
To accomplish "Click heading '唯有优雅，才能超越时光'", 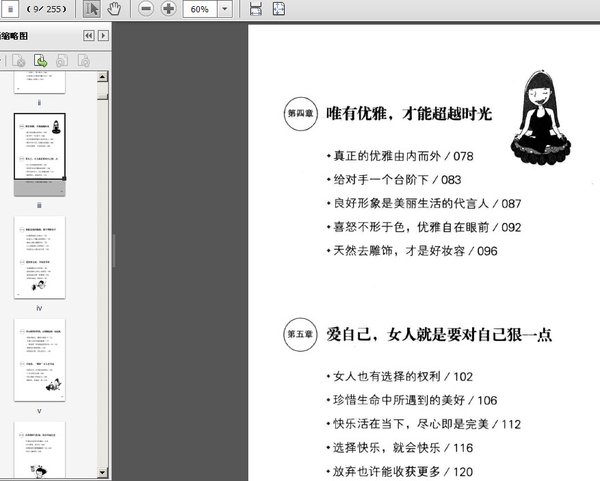I will click(409, 114).
